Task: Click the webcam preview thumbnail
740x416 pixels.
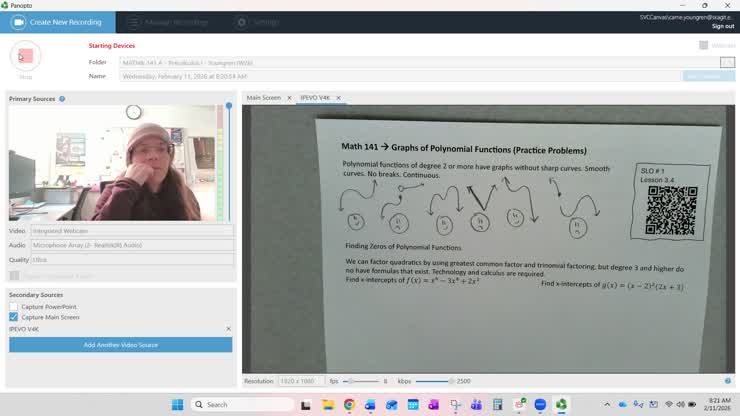Action: point(112,163)
